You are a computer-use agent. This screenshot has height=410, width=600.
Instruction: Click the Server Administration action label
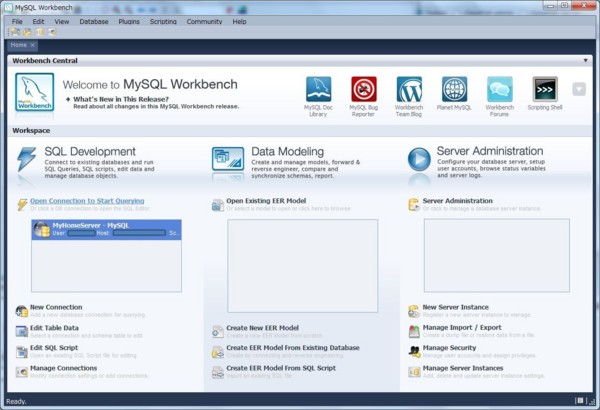coord(458,201)
